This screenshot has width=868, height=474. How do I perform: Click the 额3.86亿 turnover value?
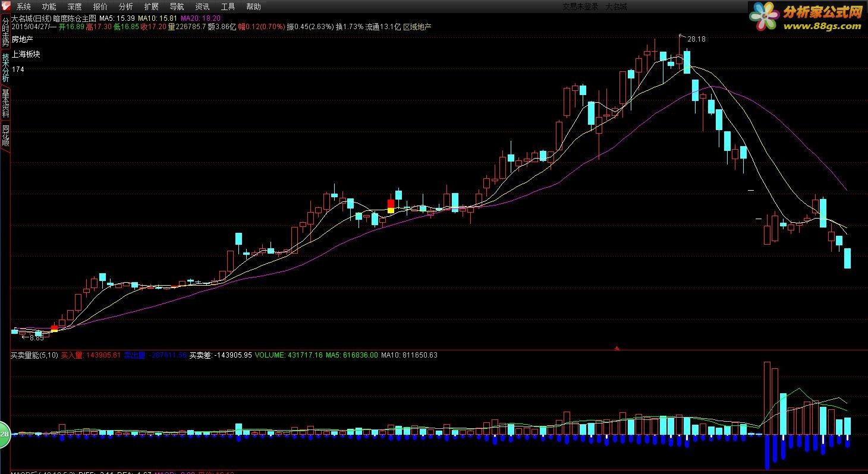[x=222, y=27]
